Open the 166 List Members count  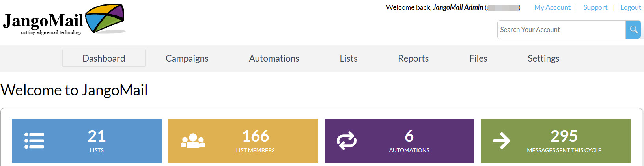pos(256,136)
